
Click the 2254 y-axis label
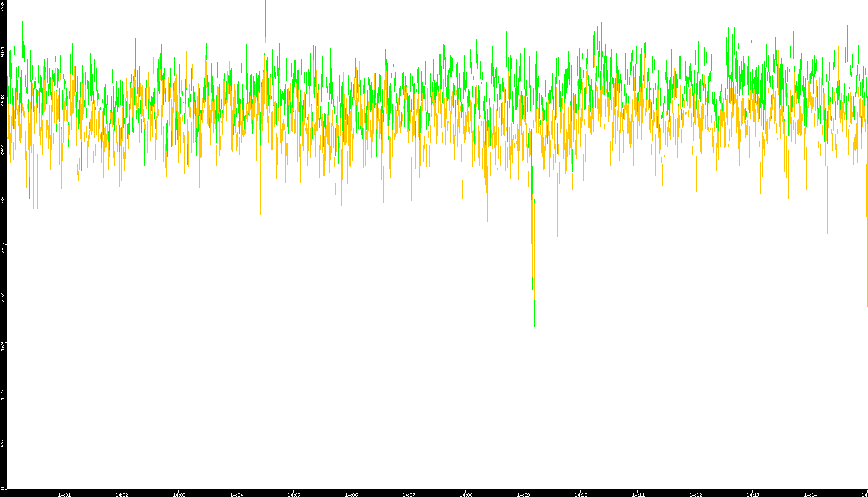point(3,297)
